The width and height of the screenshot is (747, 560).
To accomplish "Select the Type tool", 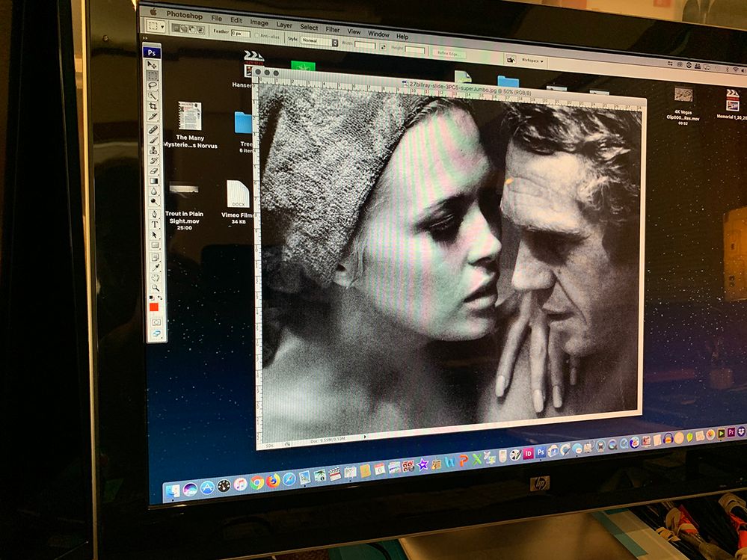I will click(154, 224).
